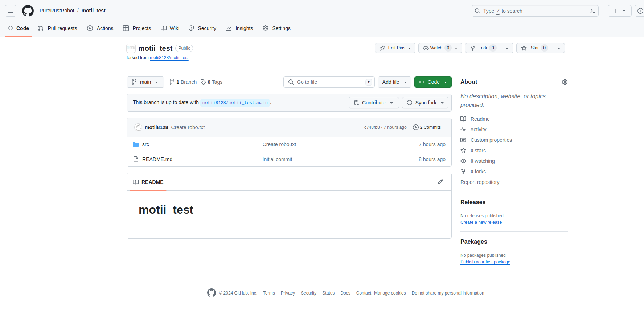Viewport: 644px width, 325px height.
Task: Click Manage cookies in footer
Action: point(390,293)
